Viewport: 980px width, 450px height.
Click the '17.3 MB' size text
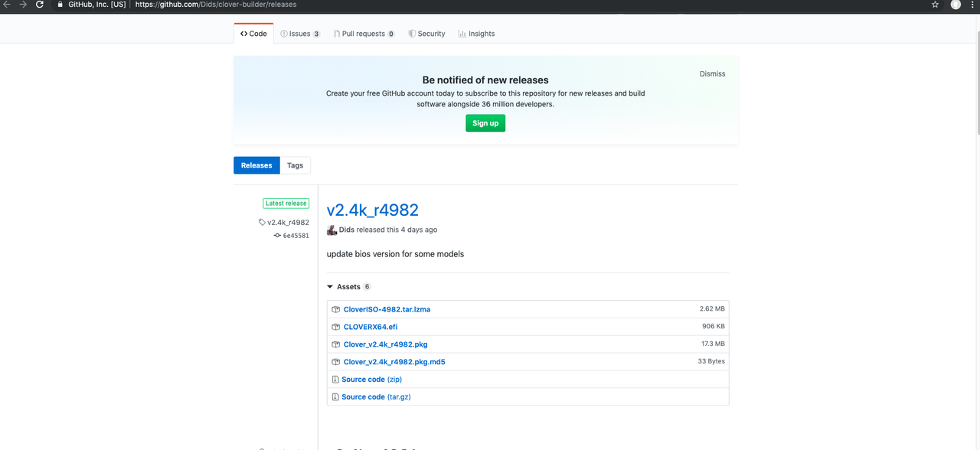pos(713,344)
